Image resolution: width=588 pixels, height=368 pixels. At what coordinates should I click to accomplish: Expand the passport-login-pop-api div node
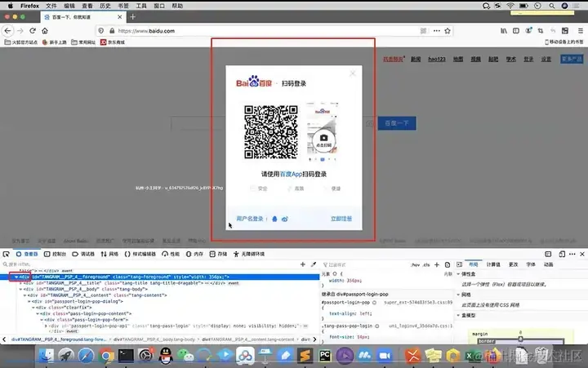(46, 326)
